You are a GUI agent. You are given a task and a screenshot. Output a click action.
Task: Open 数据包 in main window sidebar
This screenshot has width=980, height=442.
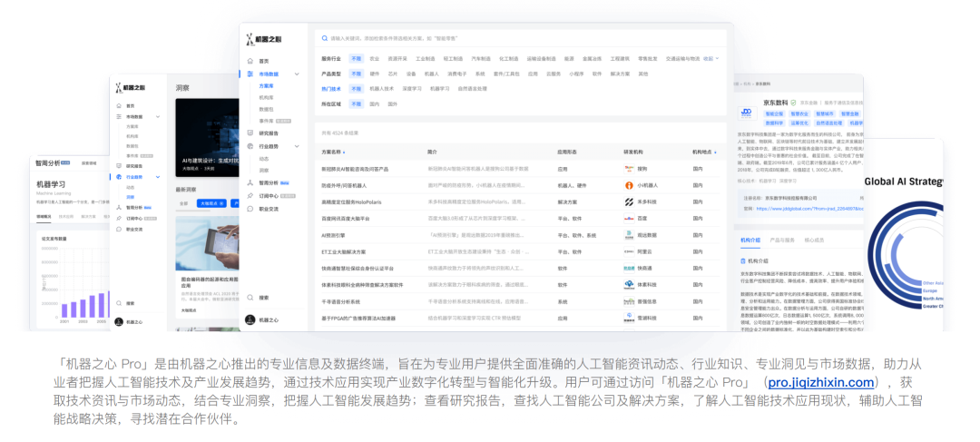266,109
